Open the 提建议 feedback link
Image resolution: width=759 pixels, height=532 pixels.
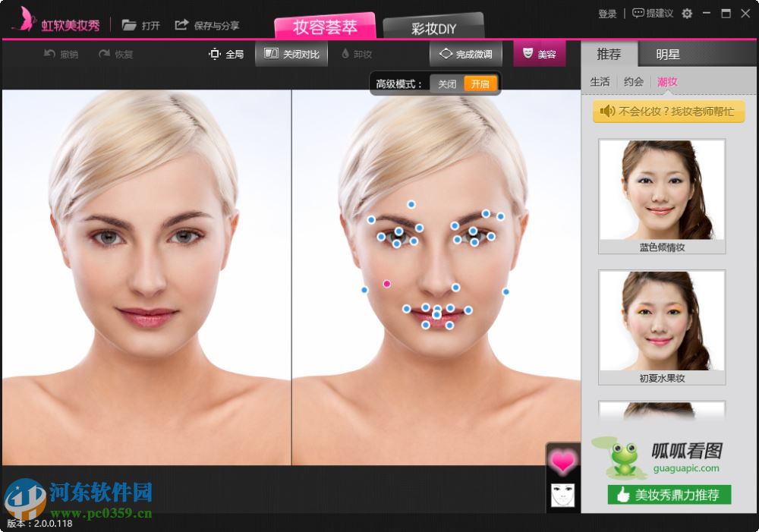tap(653, 13)
